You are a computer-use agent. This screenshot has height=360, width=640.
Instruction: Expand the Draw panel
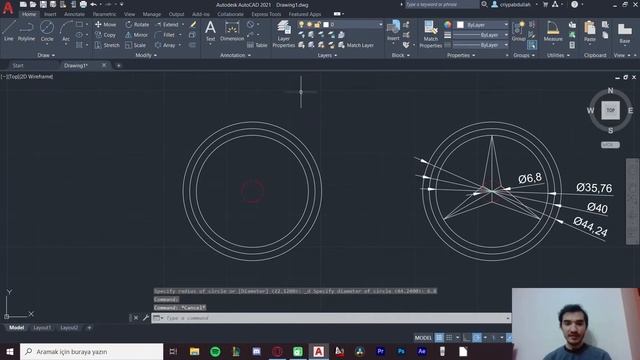click(46, 55)
